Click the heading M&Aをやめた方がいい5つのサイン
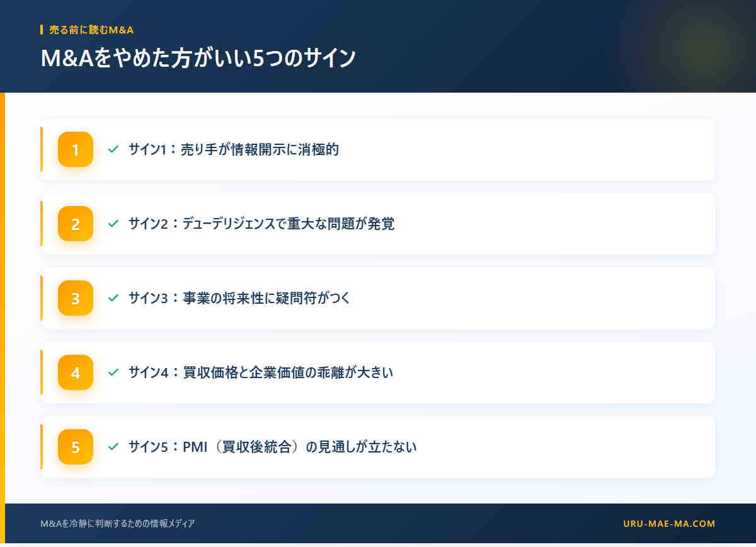 [198, 58]
